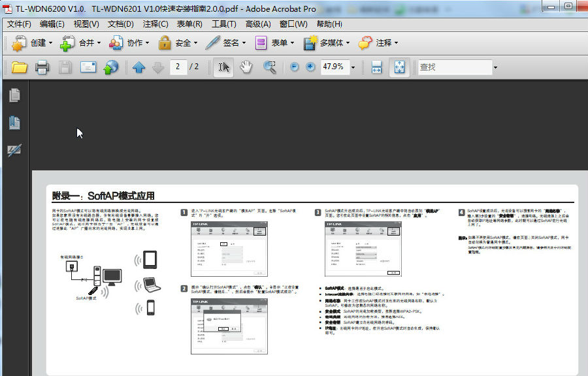Viewport: 588px width, 376px height.
Task: Open the 文件(F) menu
Action: pos(19,24)
